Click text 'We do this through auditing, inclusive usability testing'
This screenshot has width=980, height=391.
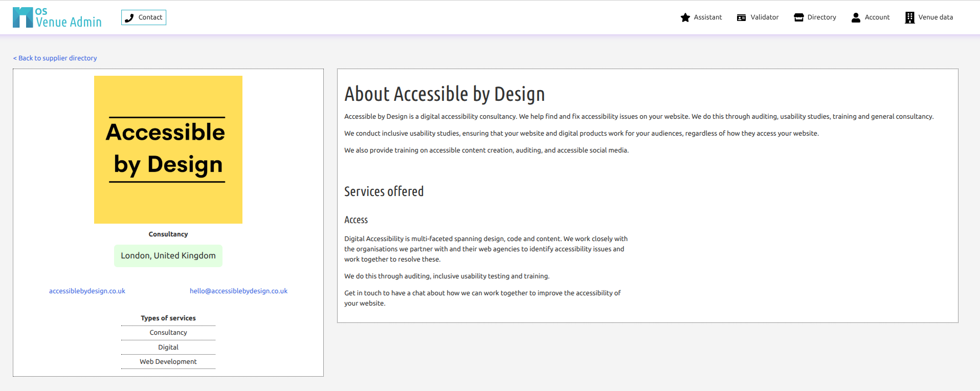(x=447, y=276)
